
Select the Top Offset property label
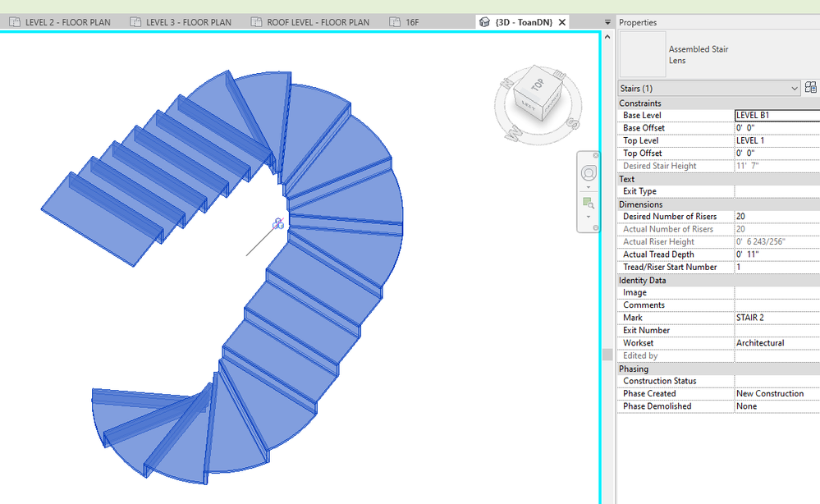tap(642, 153)
